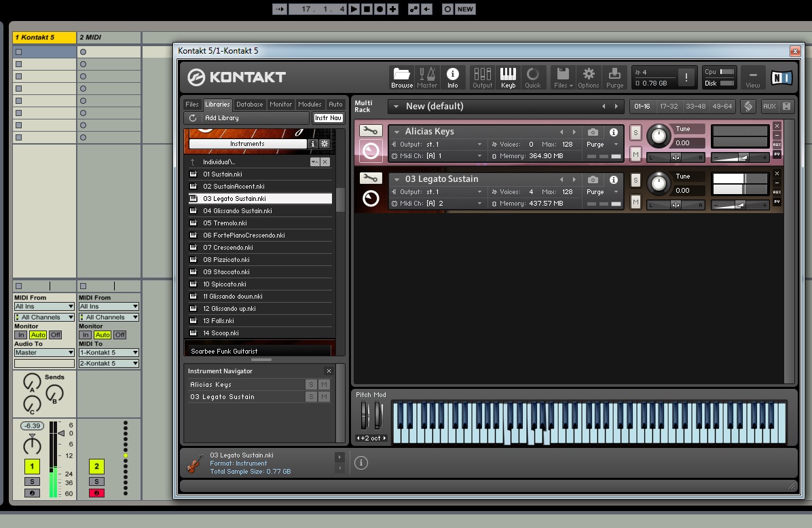
Task: Open library settings gear next to Instruments
Action: tap(325, 144)
